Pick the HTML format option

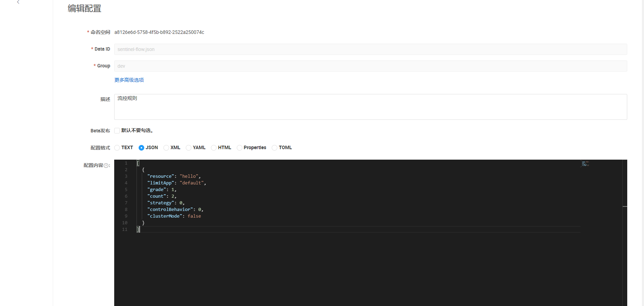click(x=214, y=148)
